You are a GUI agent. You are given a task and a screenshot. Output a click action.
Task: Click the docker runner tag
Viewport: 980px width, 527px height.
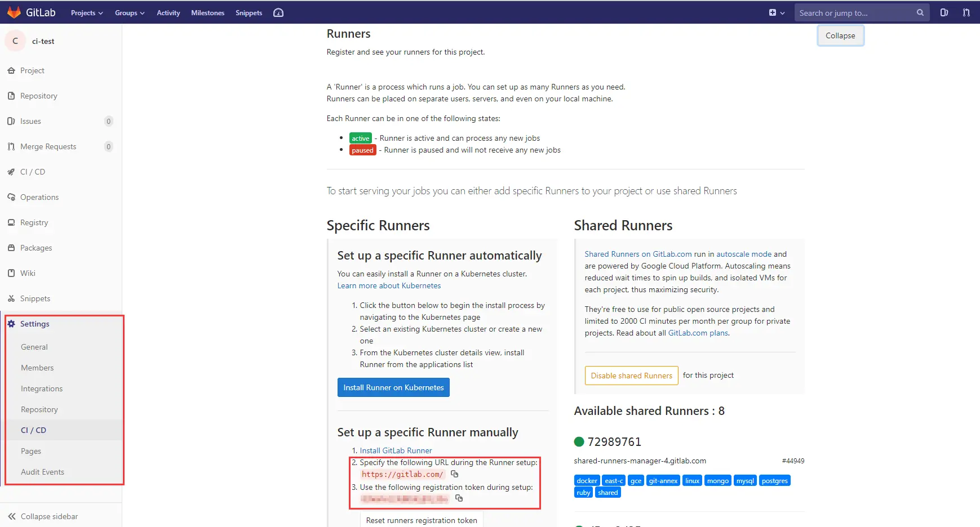click(x=587, y=480)
